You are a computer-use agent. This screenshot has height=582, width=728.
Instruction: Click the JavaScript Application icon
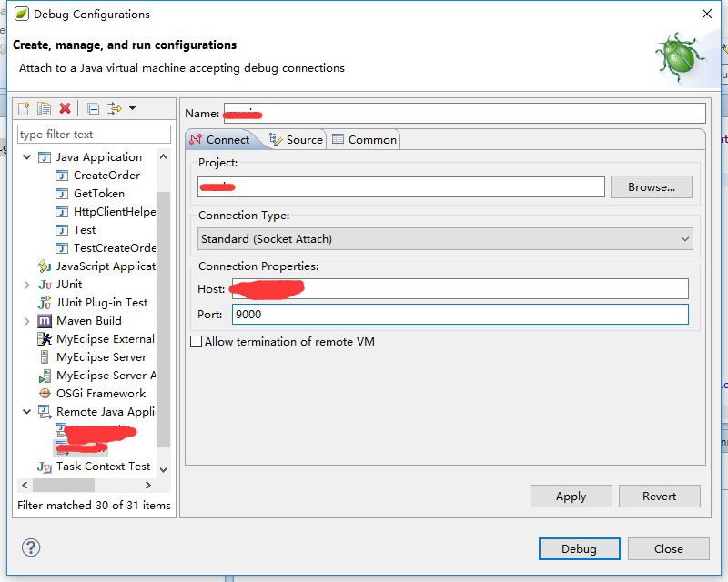click(x=45, y=266)
